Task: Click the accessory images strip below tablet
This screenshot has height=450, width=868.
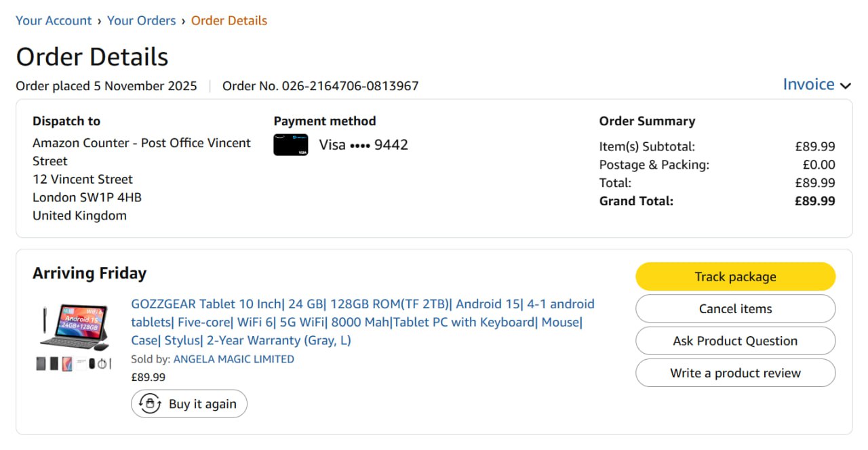Action: pos(73,364)
